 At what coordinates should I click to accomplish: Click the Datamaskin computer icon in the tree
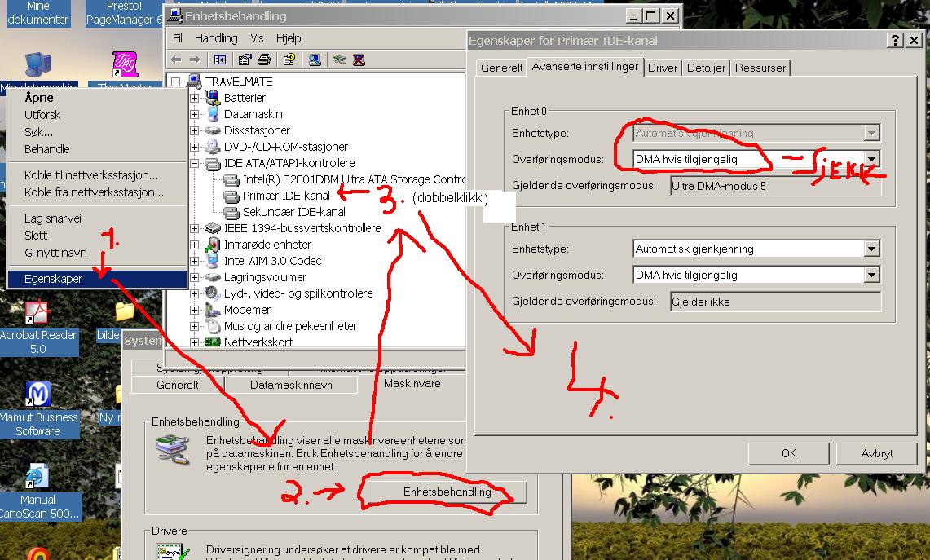(x=213, y=114)
